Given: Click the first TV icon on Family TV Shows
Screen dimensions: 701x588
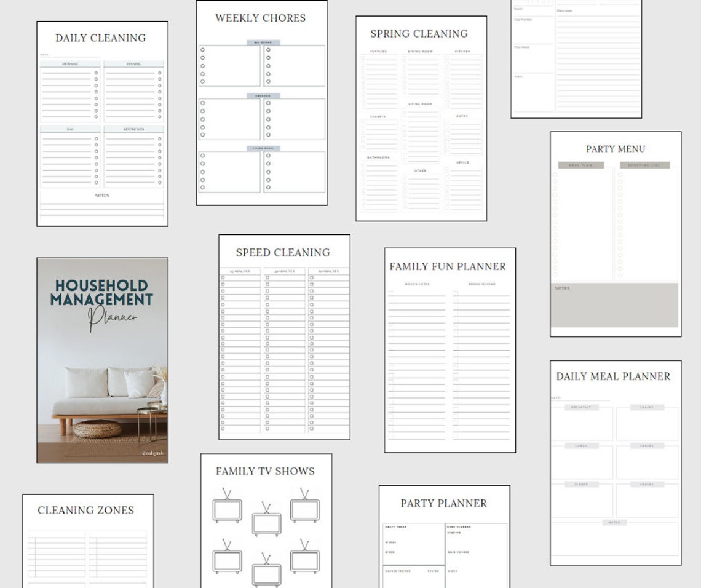Looking at the screenshot, I should click(x=227, y=509).
